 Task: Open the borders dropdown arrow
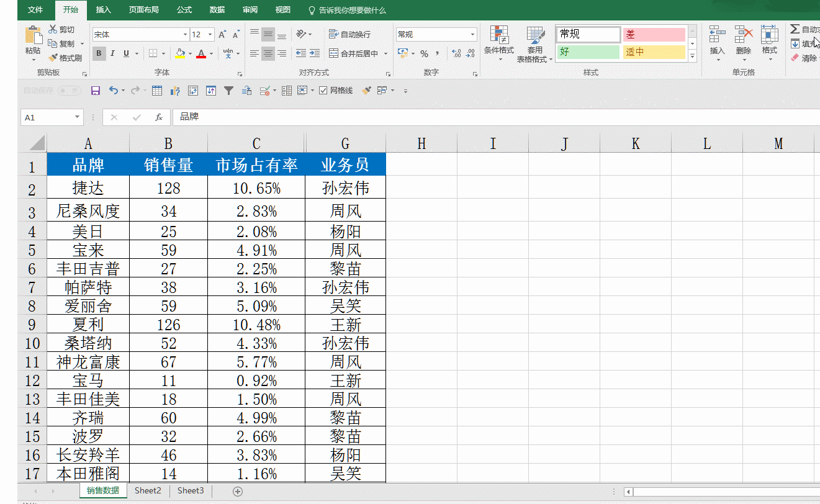coord(164,54)
